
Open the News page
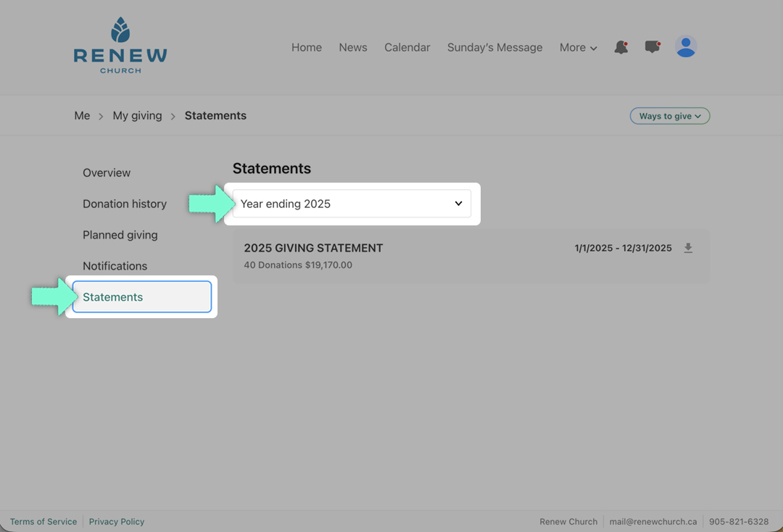click(x=353, y=47)
